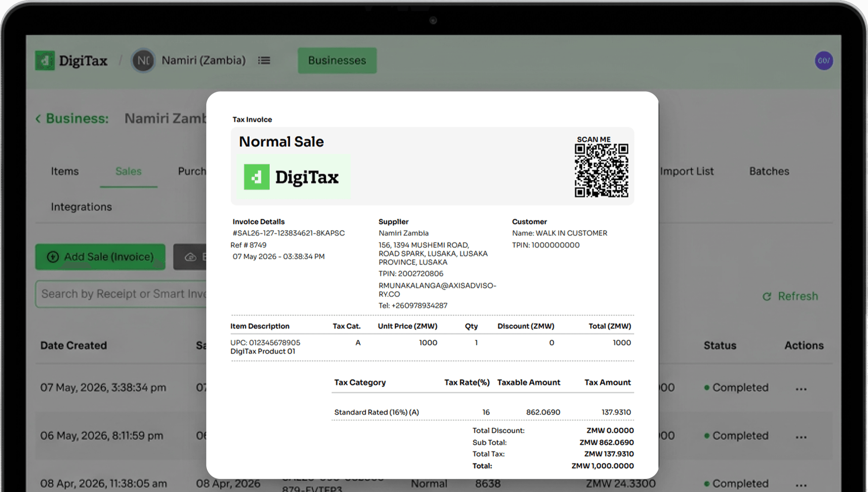The height and width of the screenshot is (492, 868).
Task: Click Standard Rated (16%) (A) row
Action: point(482,412)
